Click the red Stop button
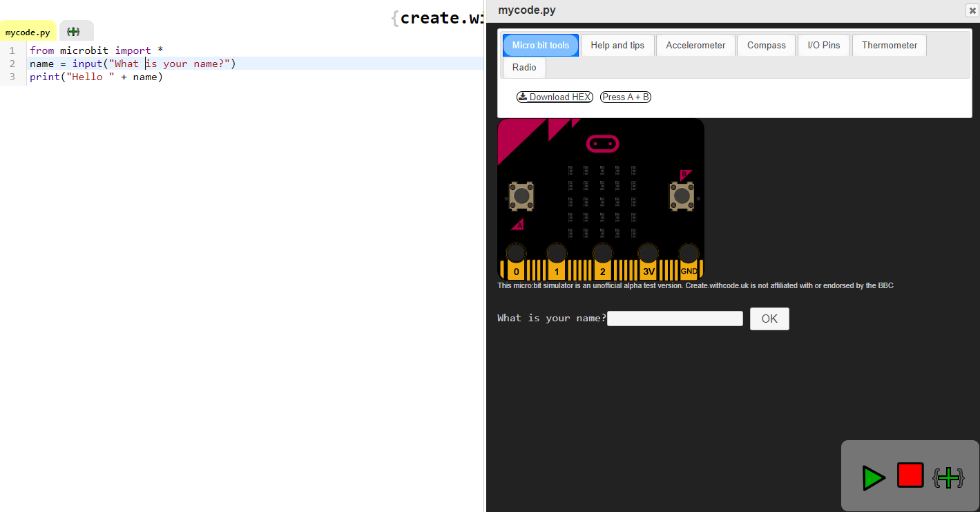 pos(910,475)
